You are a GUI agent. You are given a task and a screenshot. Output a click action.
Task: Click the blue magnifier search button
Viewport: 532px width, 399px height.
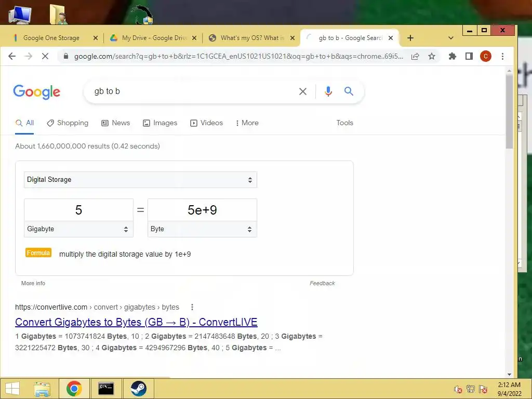click(349, 91)
